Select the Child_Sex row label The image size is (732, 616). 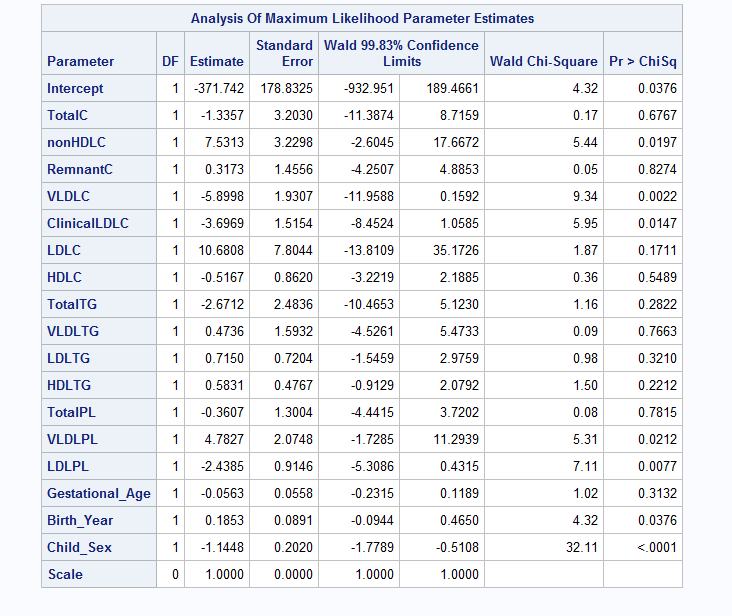(x=79, y=547)
